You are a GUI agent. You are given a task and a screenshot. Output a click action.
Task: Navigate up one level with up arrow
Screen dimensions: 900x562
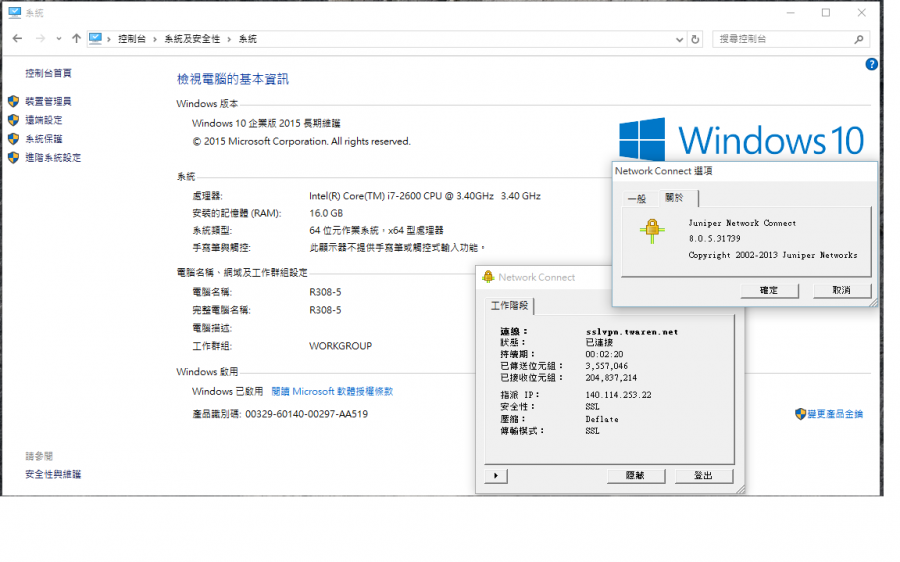pyautogui.click(x=76, y=39)
